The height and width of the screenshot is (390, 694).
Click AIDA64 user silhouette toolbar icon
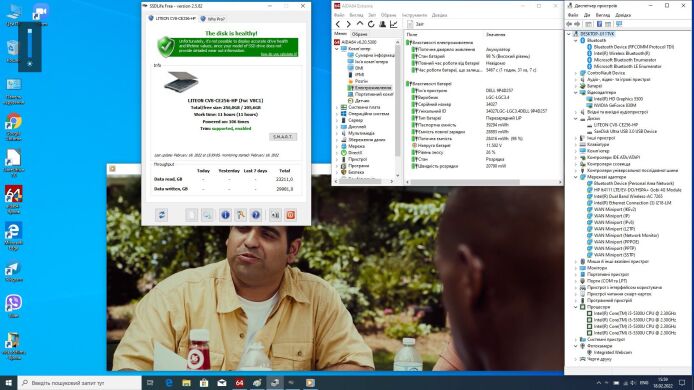(382, 24)
